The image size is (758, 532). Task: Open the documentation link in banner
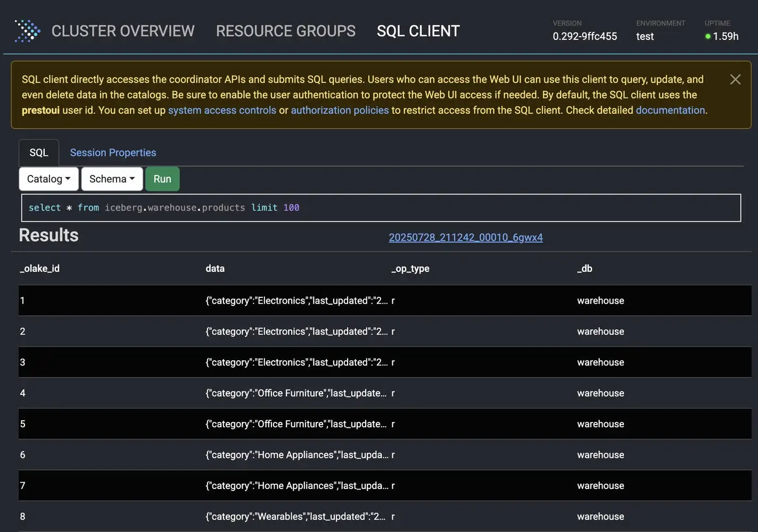(670, 110)
